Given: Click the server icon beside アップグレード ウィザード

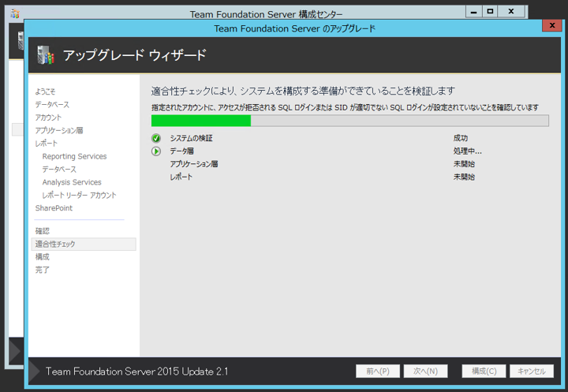Looking at the screenshot, I should pos(46,55).
